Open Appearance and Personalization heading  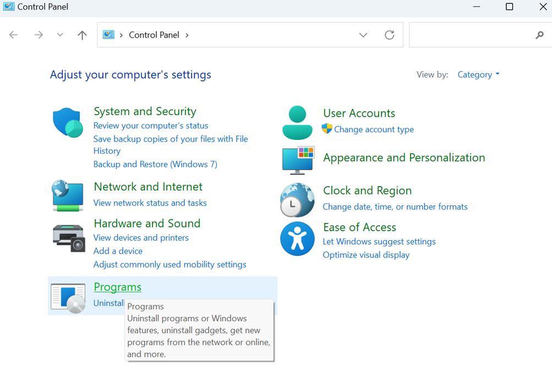404,157
